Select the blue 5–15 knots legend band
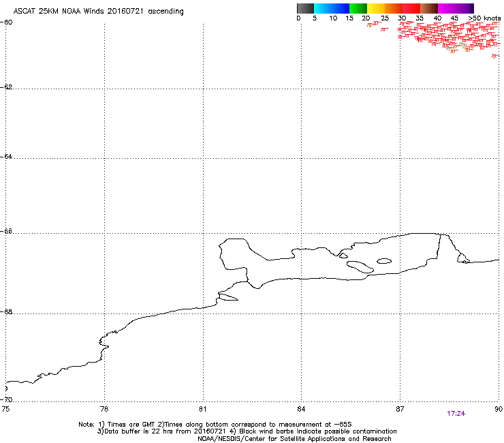504x443 pixels. pyautogui.click(x=332, y=8)
